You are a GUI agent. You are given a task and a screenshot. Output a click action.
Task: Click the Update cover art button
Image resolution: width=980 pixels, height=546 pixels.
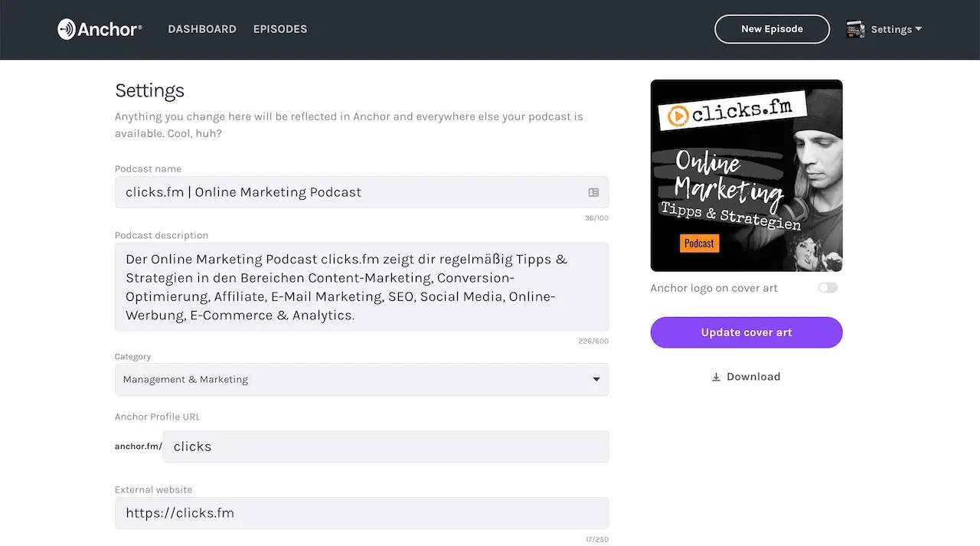pyautogui.click(x=746, y=332)
